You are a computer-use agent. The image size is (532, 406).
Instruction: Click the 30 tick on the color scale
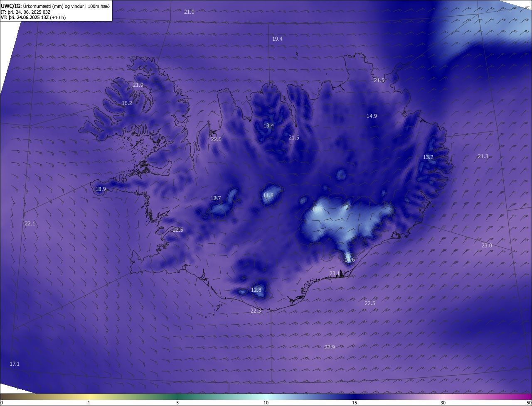pos(443,403)
